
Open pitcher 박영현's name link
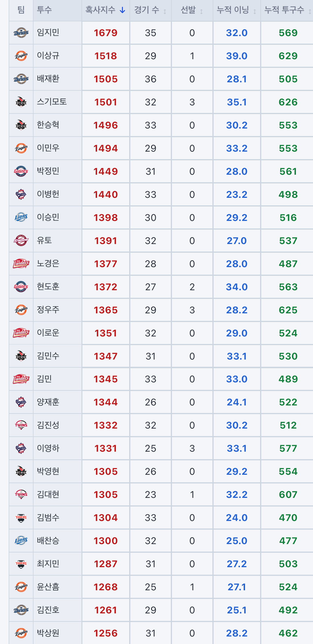[x=48, y=471]
